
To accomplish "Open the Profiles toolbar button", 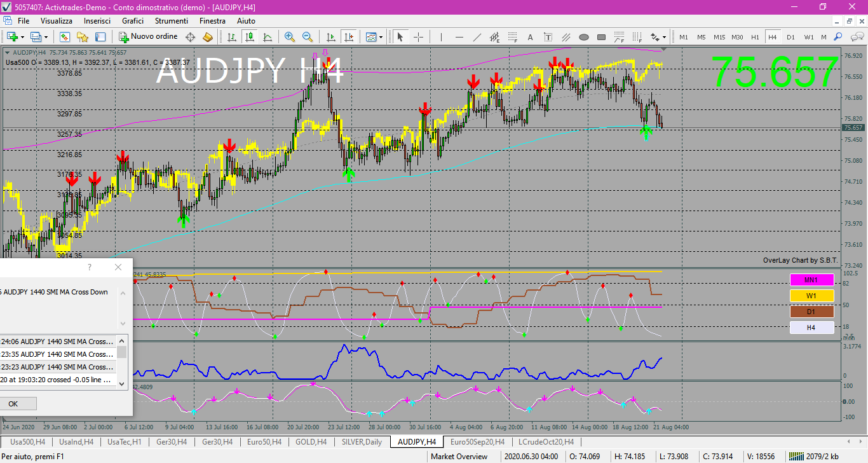I will pos(35,37).
